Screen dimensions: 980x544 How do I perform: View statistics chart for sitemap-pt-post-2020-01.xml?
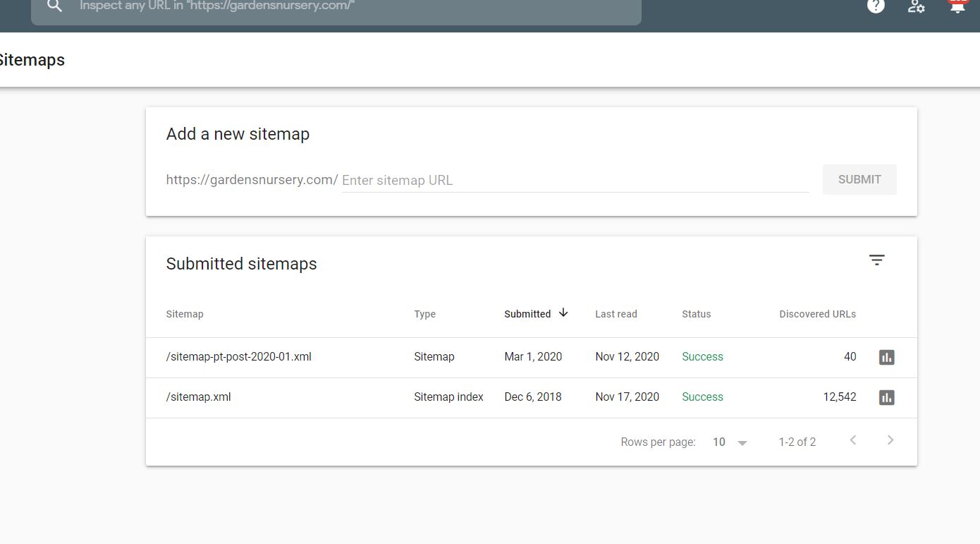point(886,357)
